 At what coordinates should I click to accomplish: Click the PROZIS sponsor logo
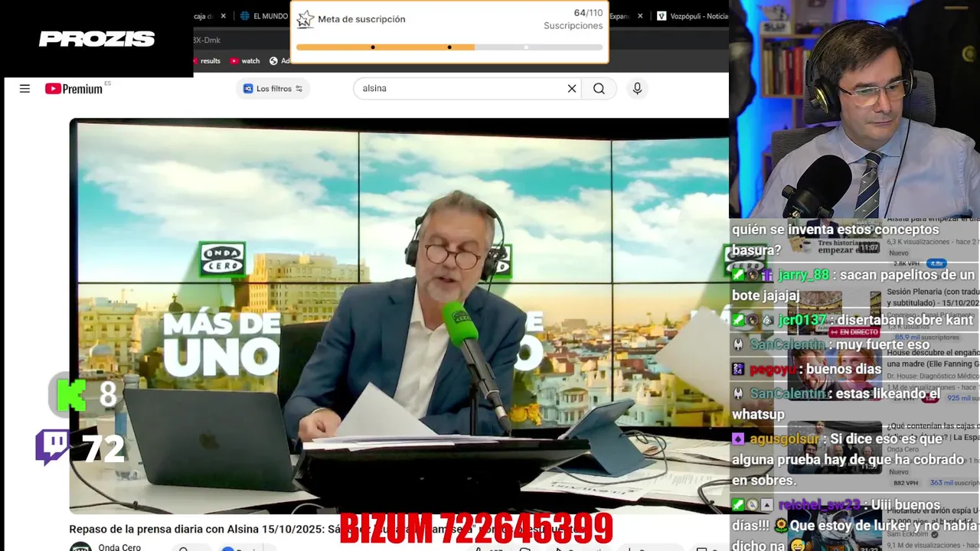tap(96, 39)
